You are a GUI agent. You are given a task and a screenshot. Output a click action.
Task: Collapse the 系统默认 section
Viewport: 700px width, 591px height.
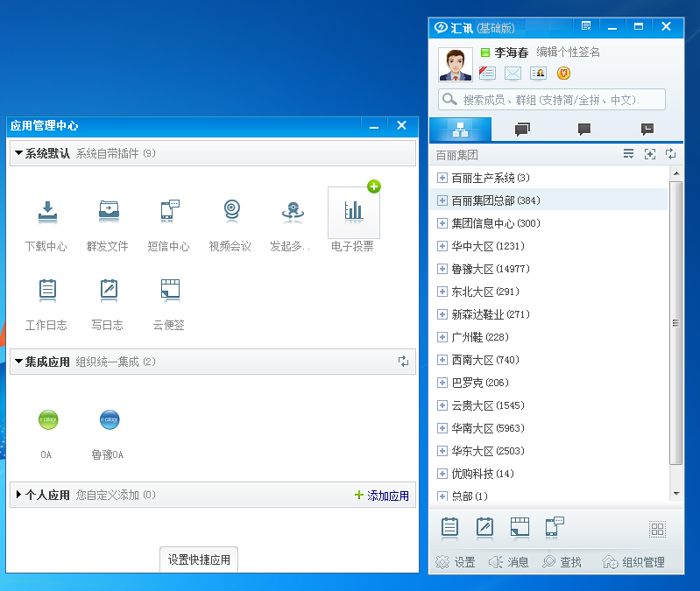click(18, 153)
